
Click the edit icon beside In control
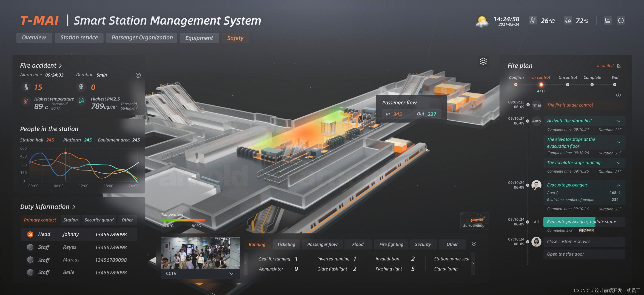[x=619, y=66]
